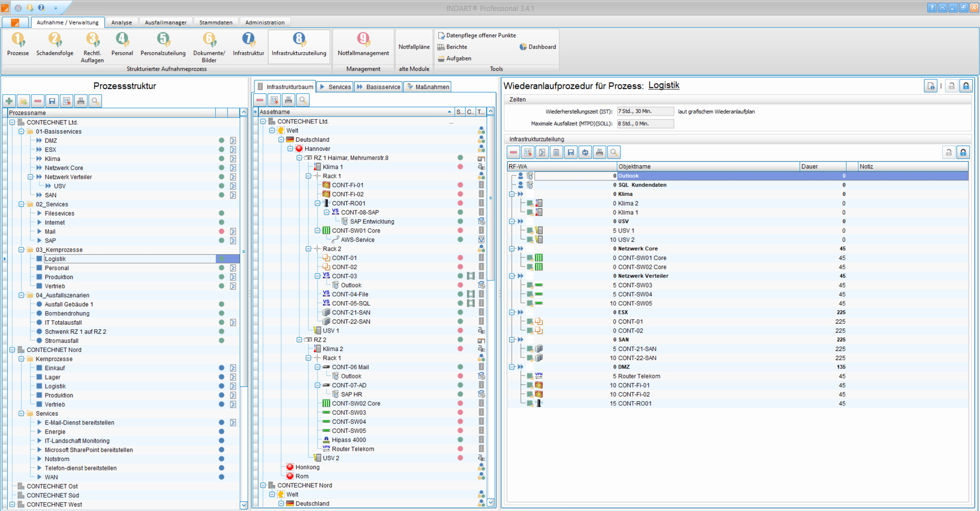Click the red status dot for Mail

click(221, 231)
